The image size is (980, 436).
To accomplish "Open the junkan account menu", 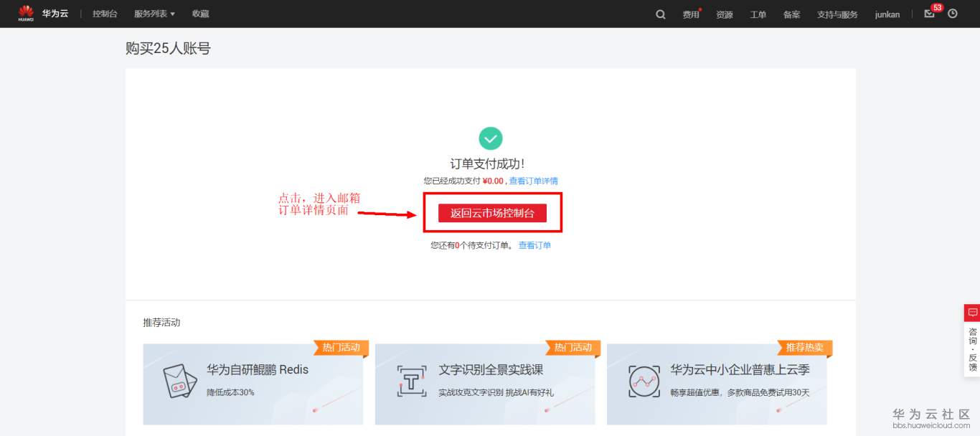I will (887, 14).
